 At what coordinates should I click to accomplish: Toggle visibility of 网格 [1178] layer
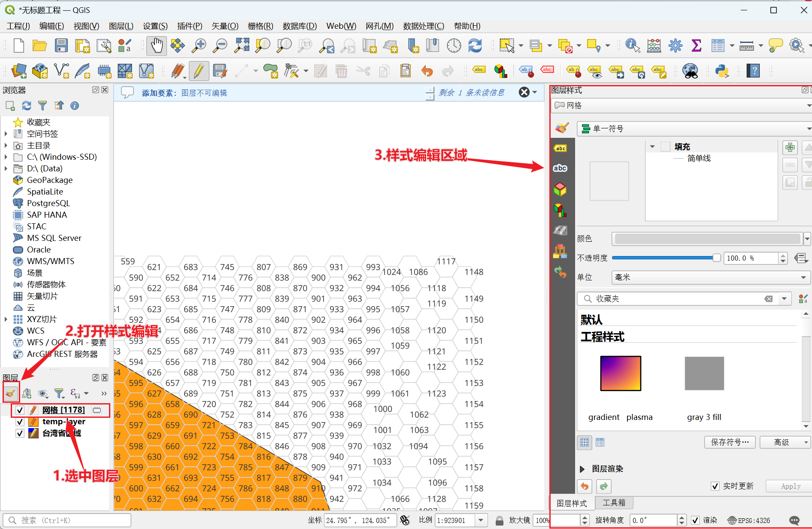click(x=20, y=410)
